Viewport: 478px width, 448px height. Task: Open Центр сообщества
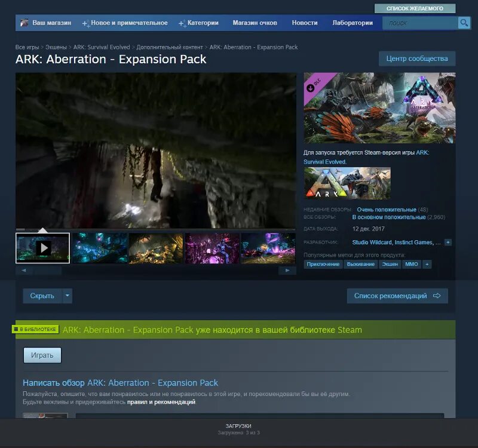[417, 59]
